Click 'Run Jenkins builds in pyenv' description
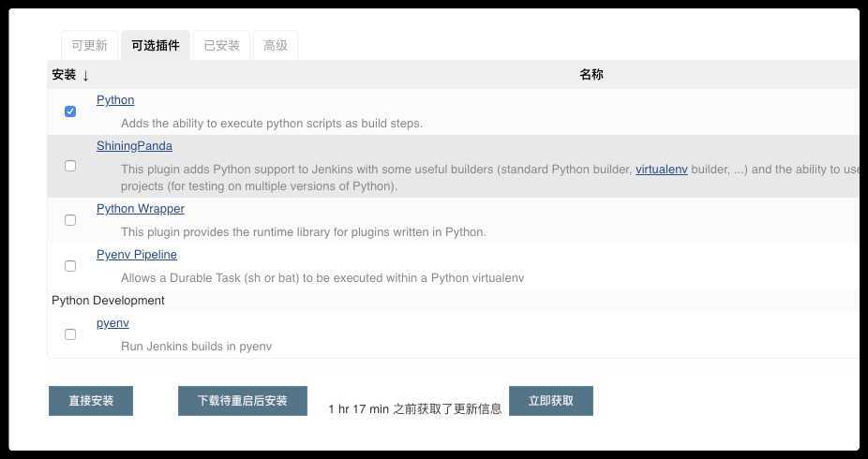Image resolution: width=868 pixels, height=459 pixels. 196,347
